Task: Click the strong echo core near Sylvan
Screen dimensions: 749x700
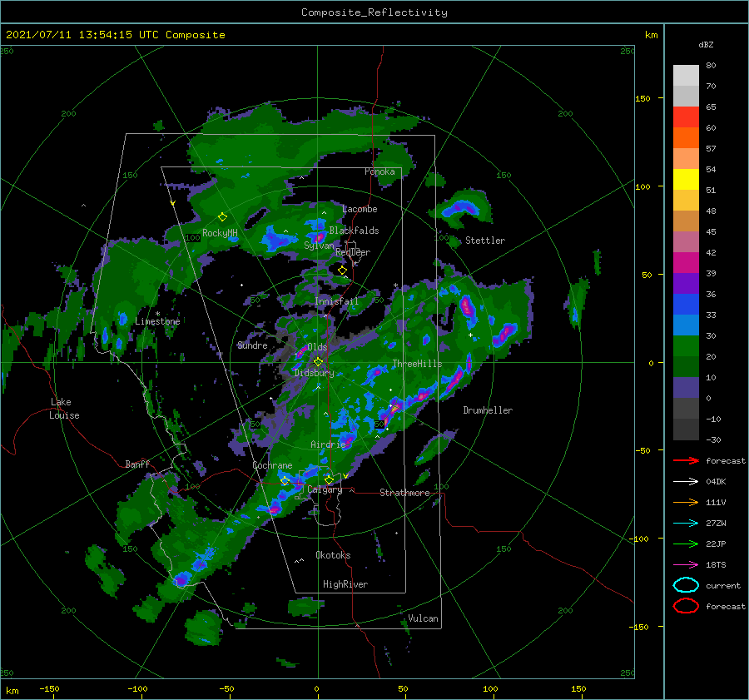Action: [319, 236]
